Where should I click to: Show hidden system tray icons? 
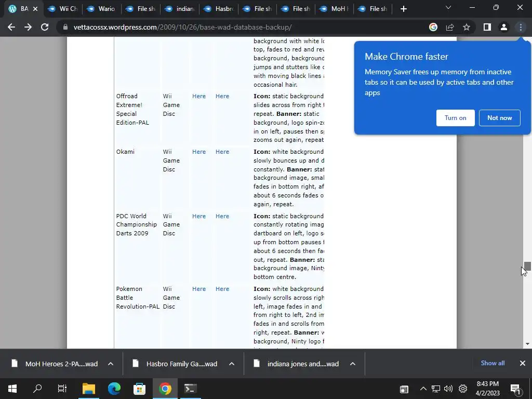click(x=423, y=389)
